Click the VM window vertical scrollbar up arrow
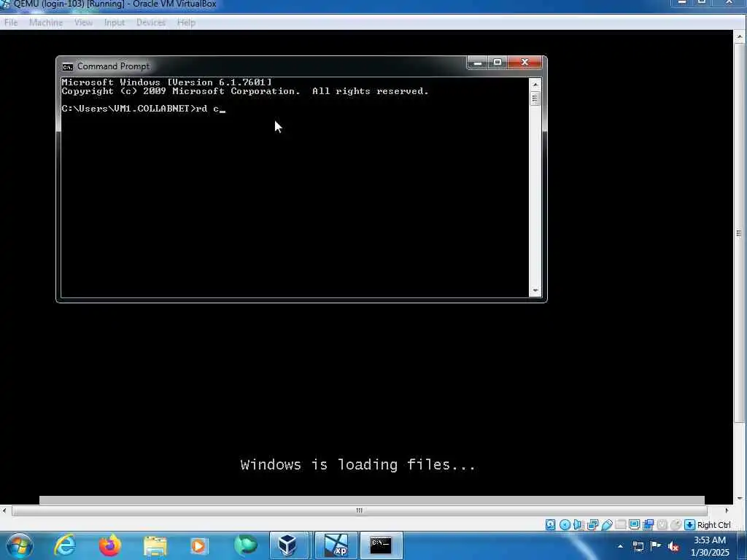The height and width of the screenshot is (560, 747). [x=740, y=36]
